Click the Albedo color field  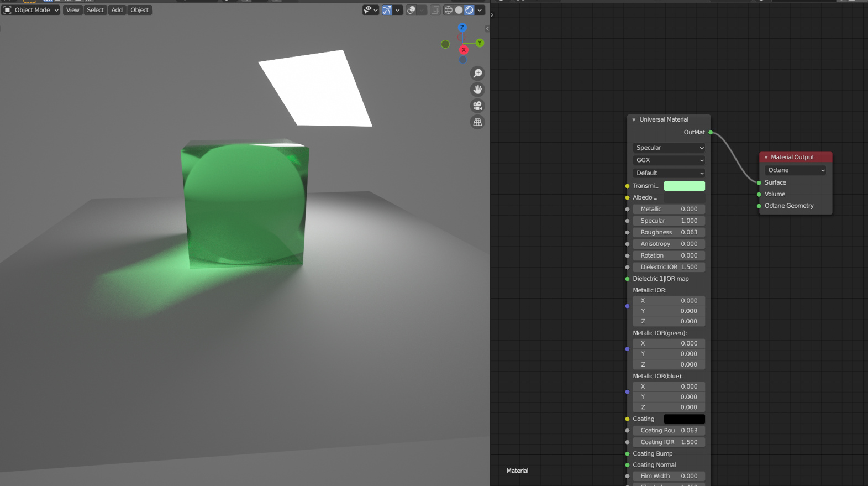pos(684,197)
